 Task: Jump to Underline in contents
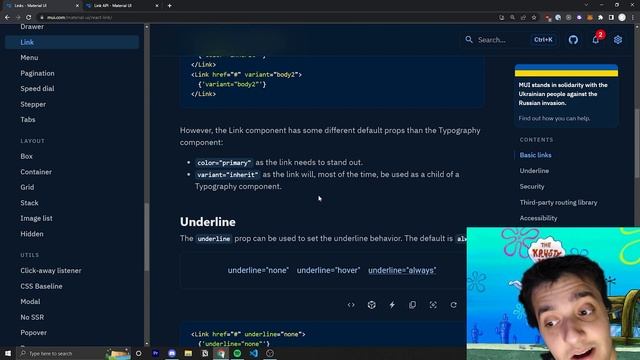[534, 171]
